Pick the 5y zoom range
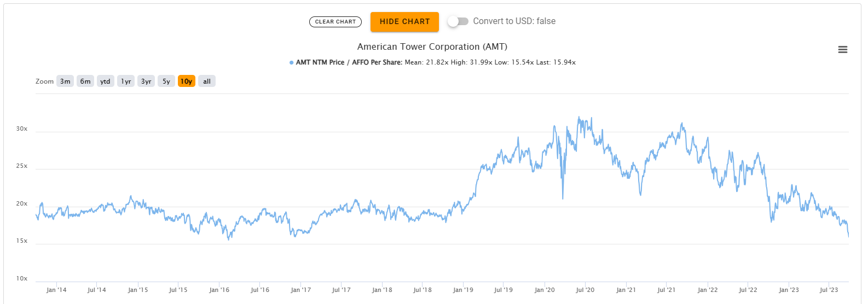 [166, 81]
